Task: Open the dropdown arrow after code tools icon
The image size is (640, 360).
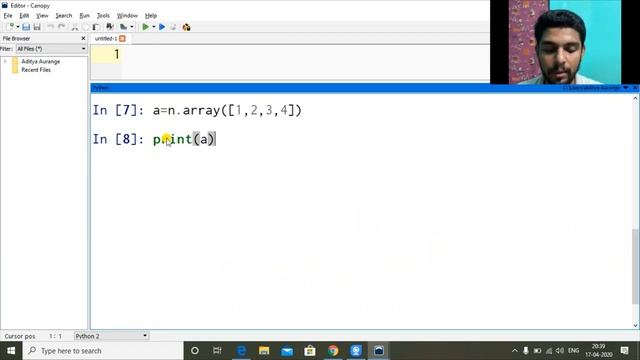Action: point(131,27)
